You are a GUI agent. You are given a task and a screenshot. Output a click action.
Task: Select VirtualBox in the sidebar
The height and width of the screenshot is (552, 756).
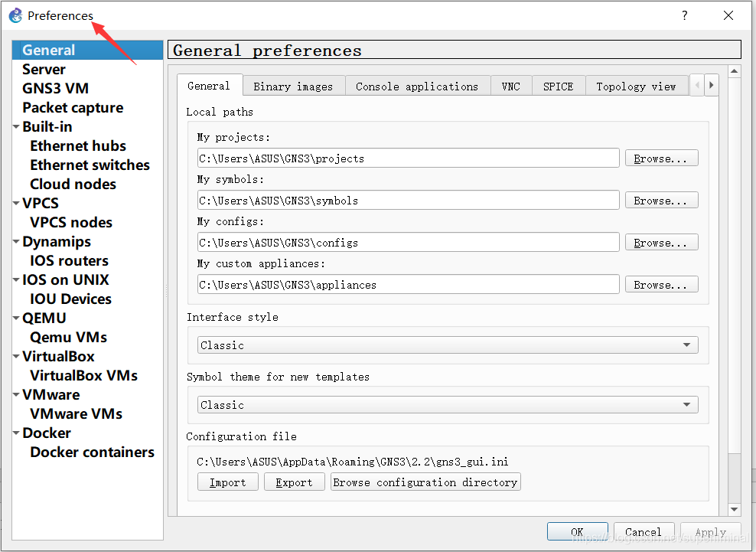point(59,357)
